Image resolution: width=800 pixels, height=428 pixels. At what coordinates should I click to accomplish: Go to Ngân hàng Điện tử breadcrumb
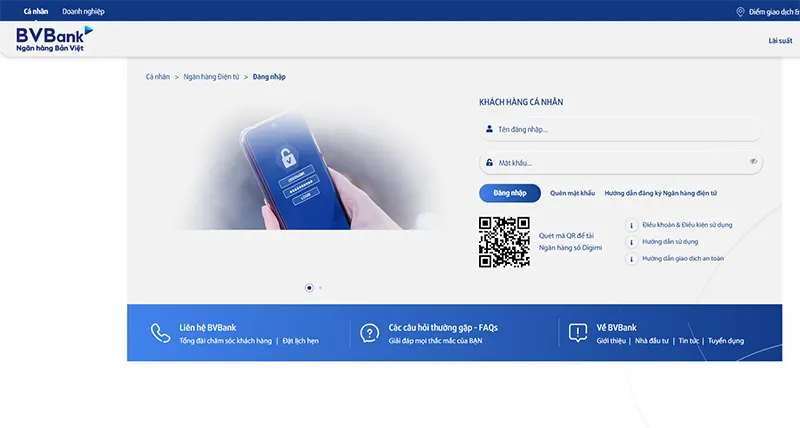(x=211, y=77)
